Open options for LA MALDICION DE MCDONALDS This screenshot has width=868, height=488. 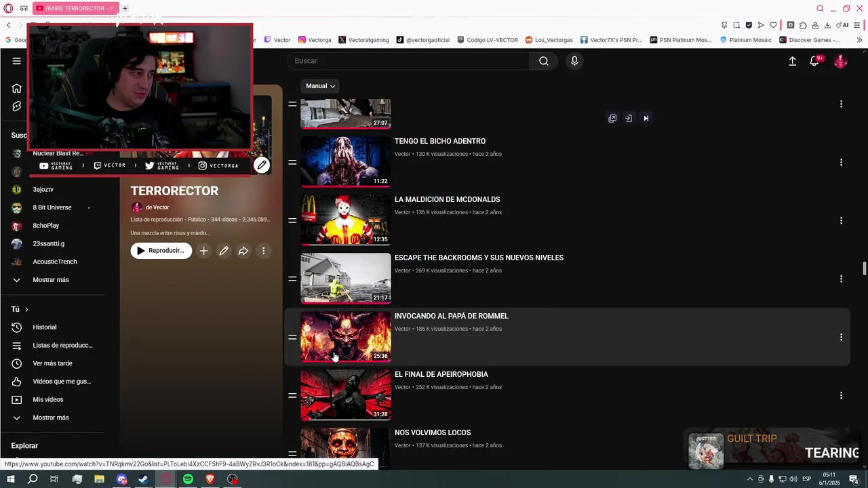click(841, 221)
